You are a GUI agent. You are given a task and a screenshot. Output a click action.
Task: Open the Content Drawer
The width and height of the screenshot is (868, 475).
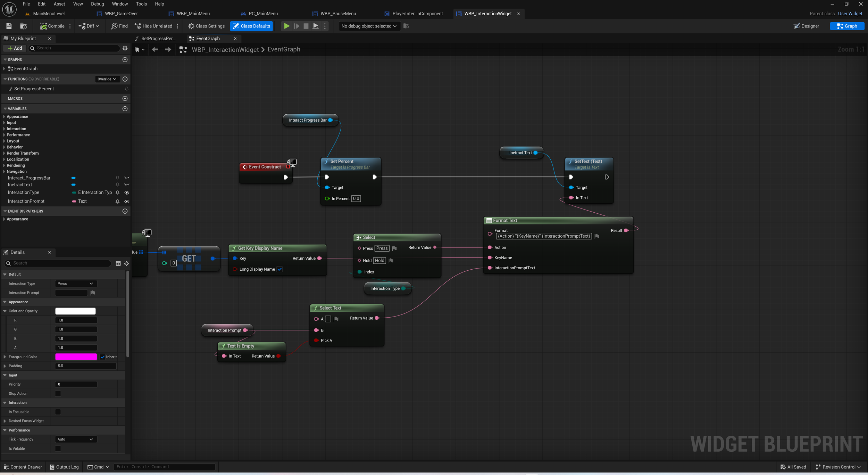pyautogui.click(x=23, y=467)
